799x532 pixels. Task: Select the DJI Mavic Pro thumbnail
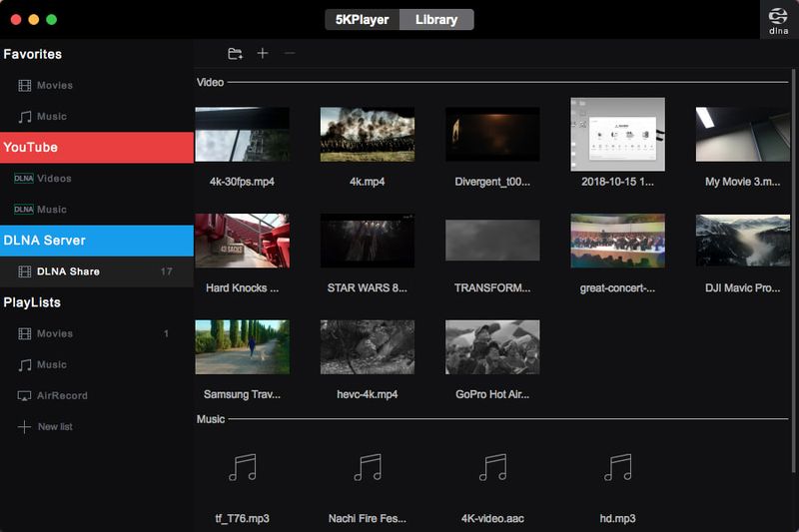pos(743,241)
